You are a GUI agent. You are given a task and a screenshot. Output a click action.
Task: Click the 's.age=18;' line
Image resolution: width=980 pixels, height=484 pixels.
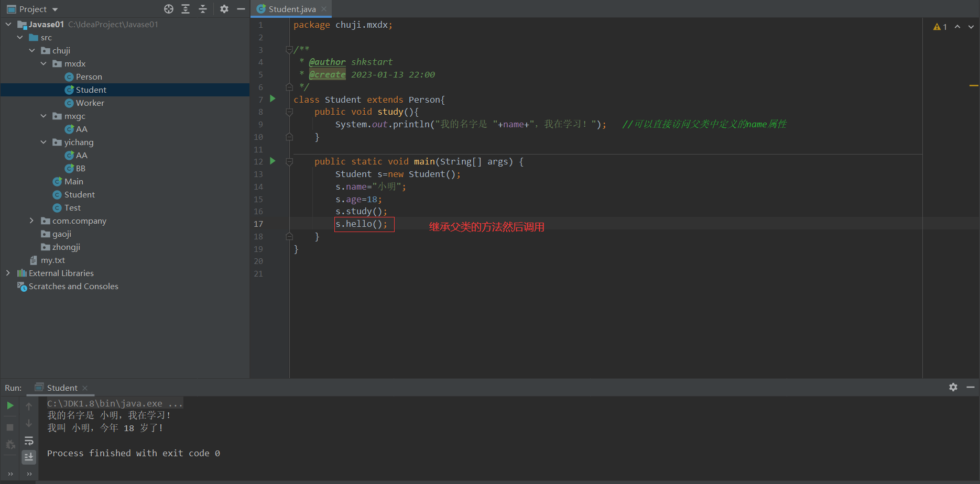[358, 199]
